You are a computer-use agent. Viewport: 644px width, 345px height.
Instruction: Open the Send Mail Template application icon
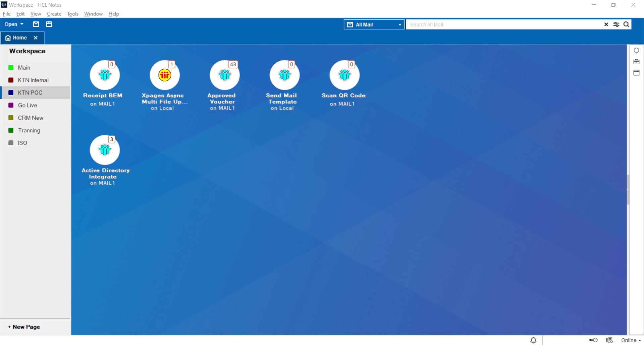[284, 75]
